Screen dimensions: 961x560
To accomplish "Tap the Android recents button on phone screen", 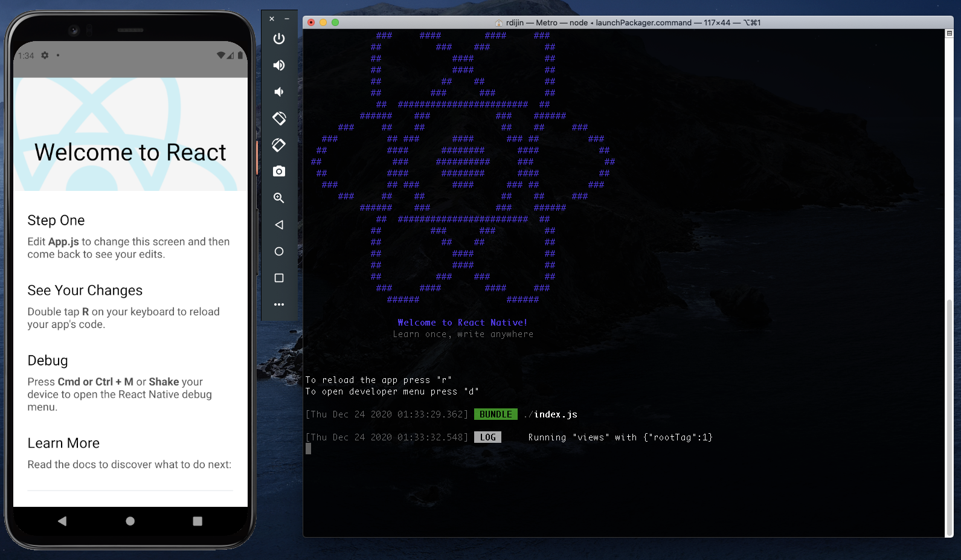I will coord(198,521).
